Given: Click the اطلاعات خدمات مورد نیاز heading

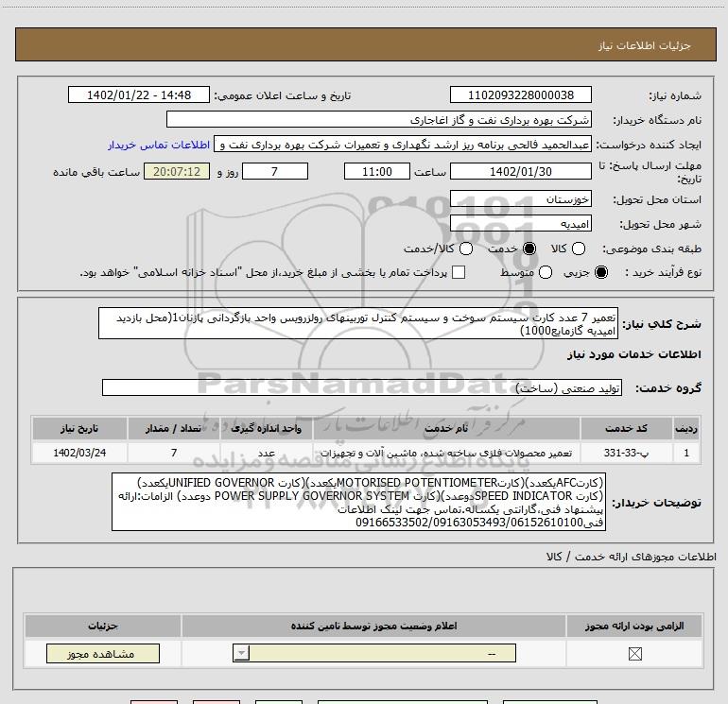Looking at the screenshot, I should coord(633,354).
